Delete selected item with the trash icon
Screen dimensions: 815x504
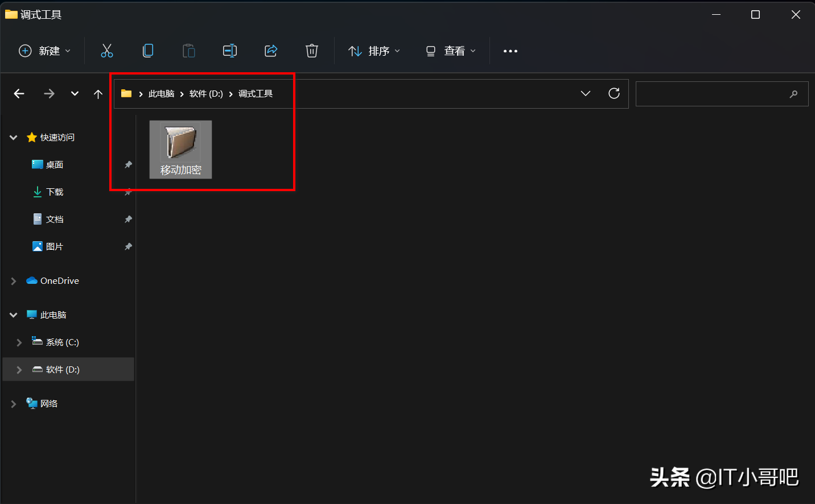coord(311,51)
